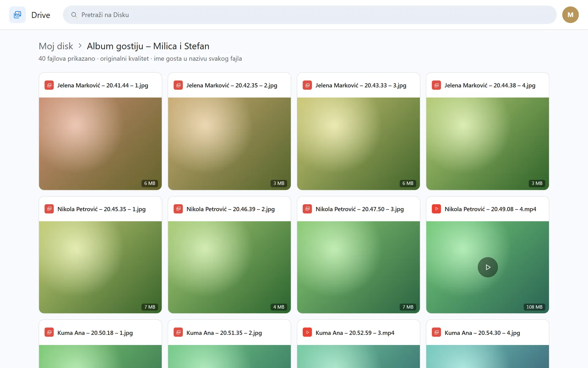Select file name Jelena Marković – 20.43.33 – 3.jpg

pos(361,85)
